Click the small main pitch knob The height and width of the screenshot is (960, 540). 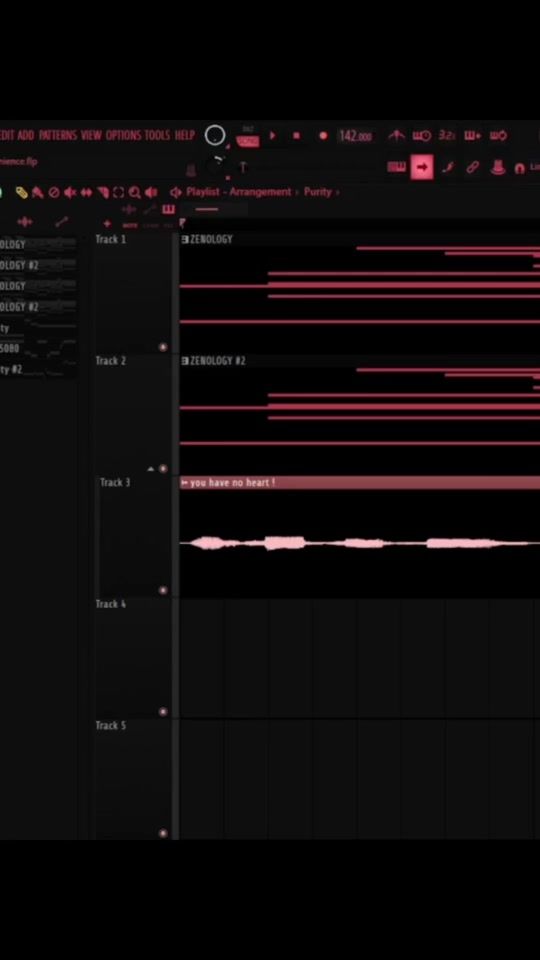(216, 166)
